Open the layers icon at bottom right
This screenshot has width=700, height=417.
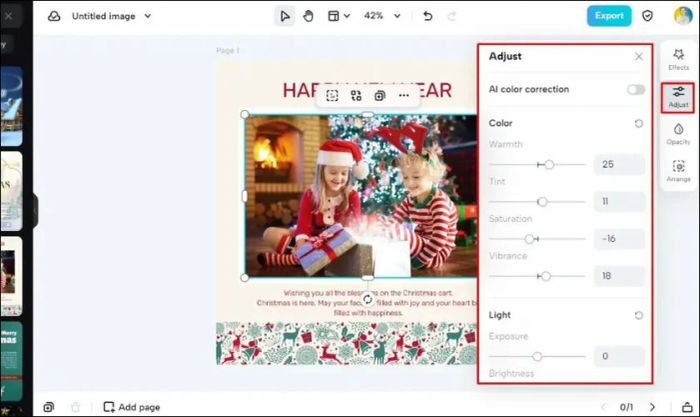[687, 407]
